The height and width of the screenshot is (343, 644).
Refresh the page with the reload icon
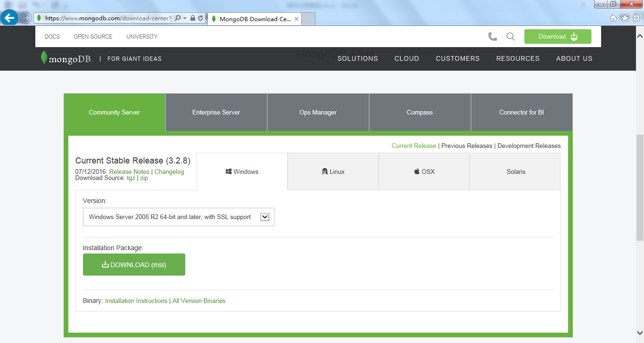pyautogui.click(x=200, y=18)
